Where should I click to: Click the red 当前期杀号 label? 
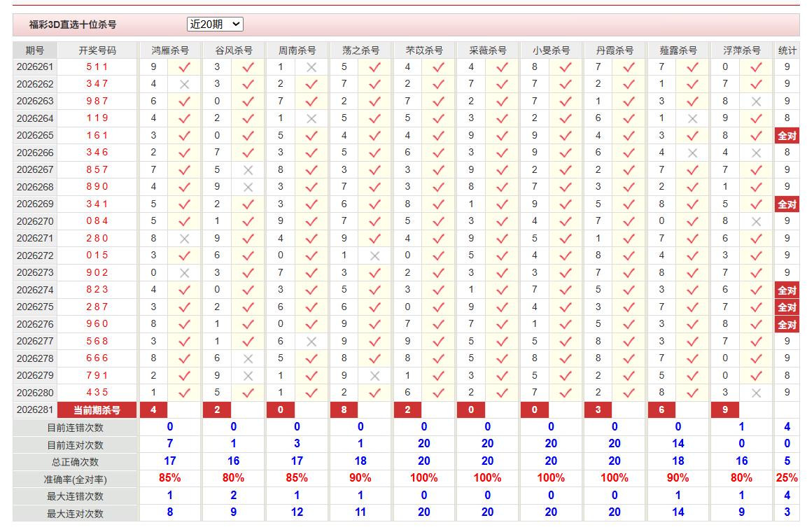pos(97,410)
